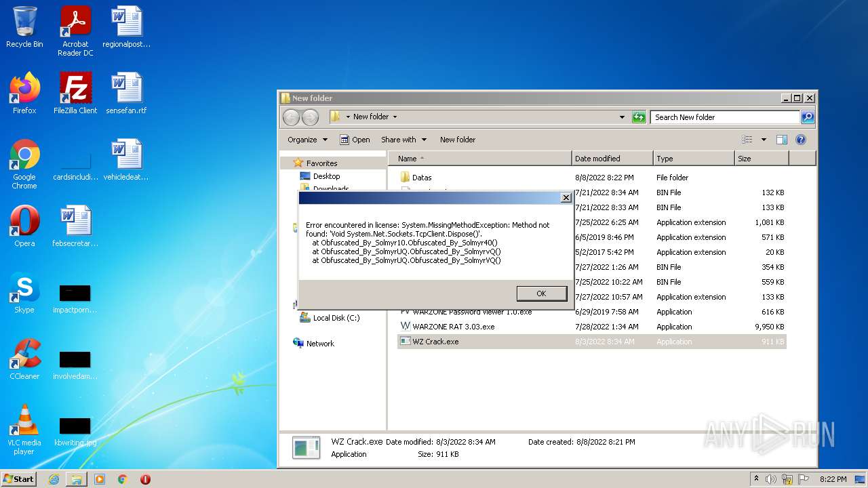Expand the Share with dropdown

point(403,140)
